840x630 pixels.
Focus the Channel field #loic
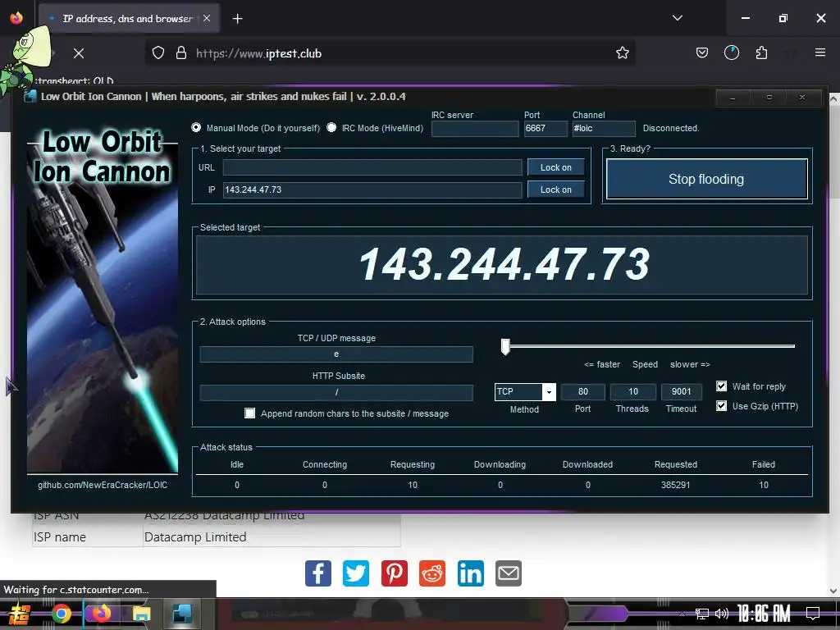coord(604,129)
